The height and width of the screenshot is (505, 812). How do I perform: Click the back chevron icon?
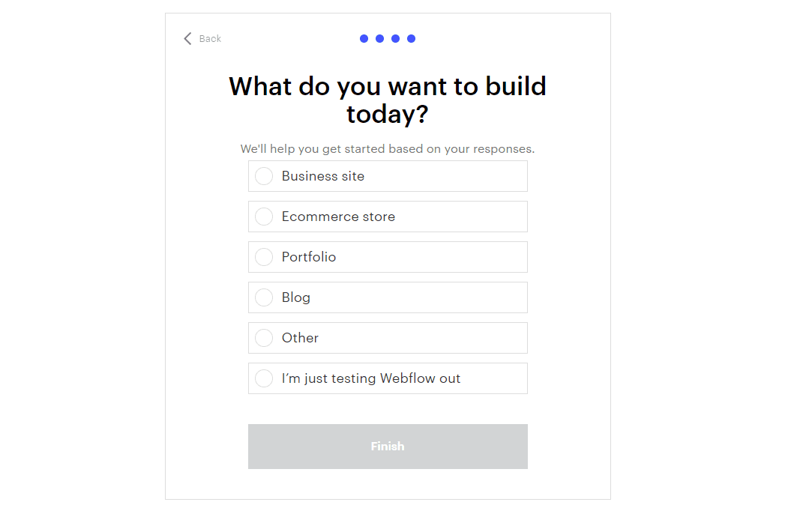point(187,38)
